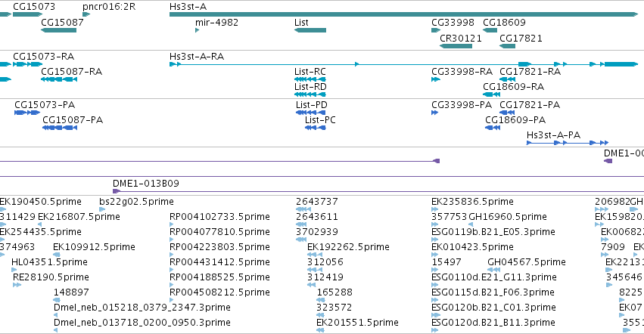The image size is (644, 334).
Task: Select the CG33998 gene feature
Action: [x=436, y=30]
